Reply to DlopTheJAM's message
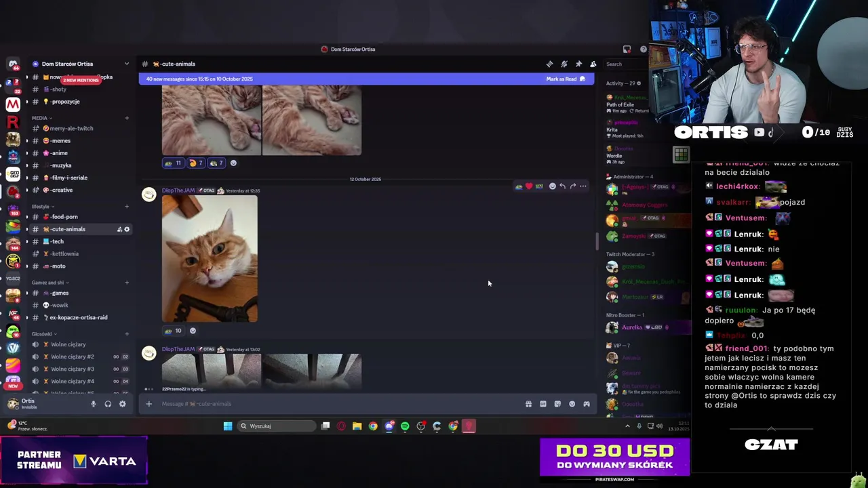This screenshot has width=868, height=488. [x=562, y=186]
